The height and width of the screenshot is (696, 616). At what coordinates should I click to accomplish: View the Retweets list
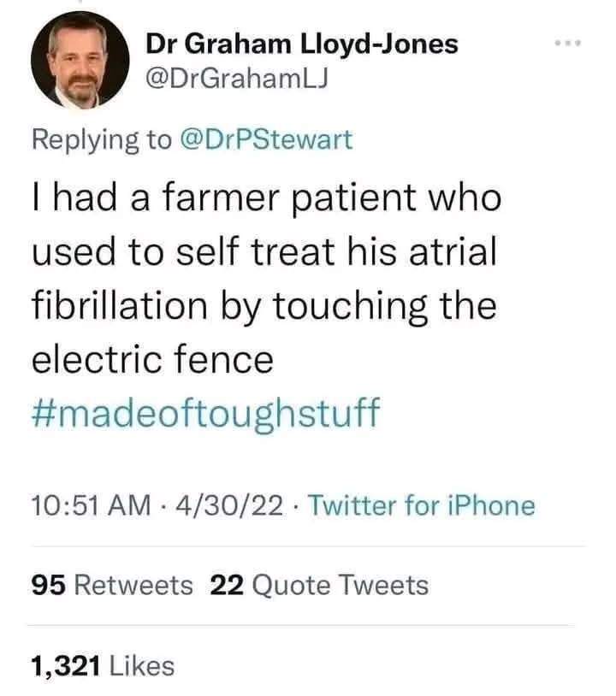pos(134,586)
